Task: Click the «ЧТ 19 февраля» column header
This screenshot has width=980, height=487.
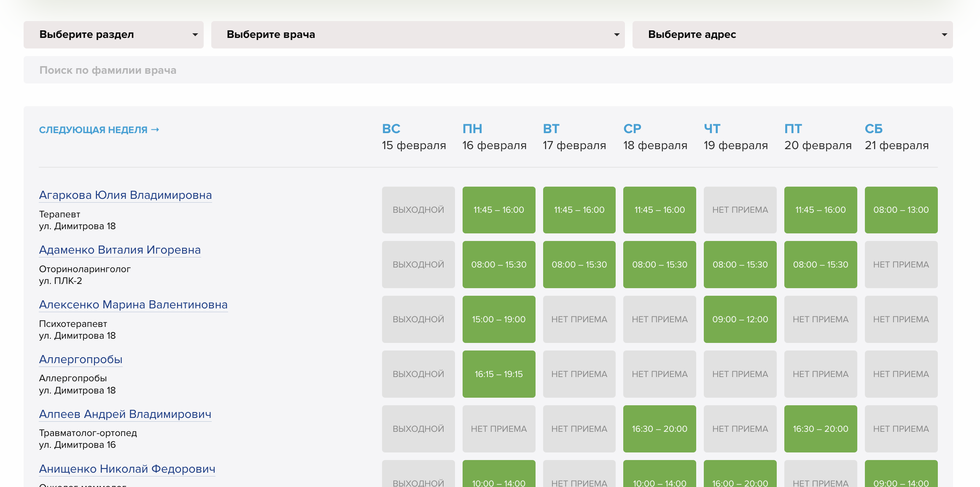Action: (x=735, y=137)
